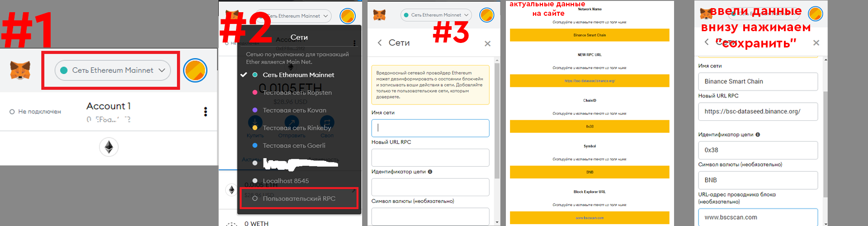Open the network dropdown in step #3 header
The width and height of the screenshot is (868, 226).
[436, 15]
